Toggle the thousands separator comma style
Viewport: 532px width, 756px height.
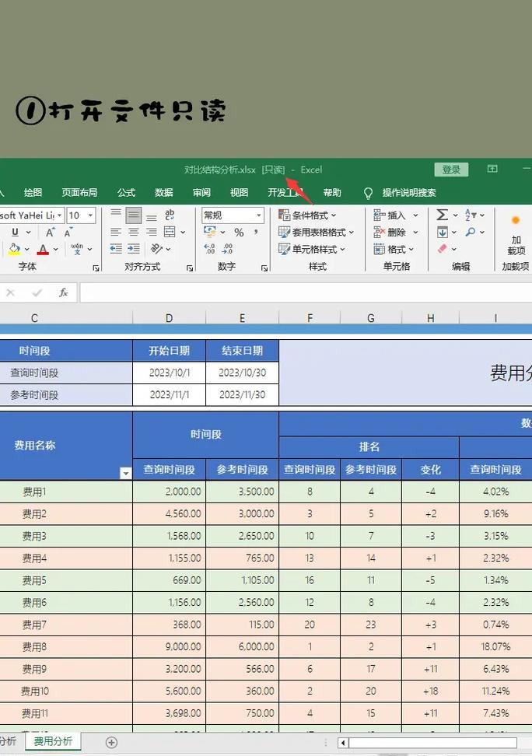[x=257, y=233]
